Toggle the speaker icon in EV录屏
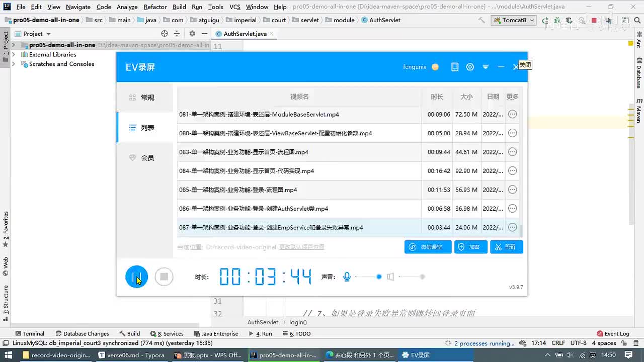Image resolution: width=644 pixels, height=362 pixels. (x=390, y=277)
